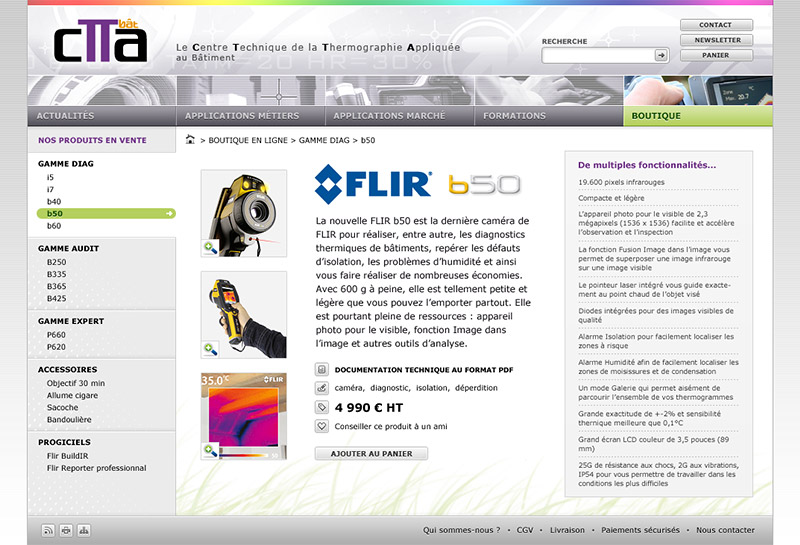Open Sacoche accessory
This screenshot has width=800, height=545.
coord(62,408)
